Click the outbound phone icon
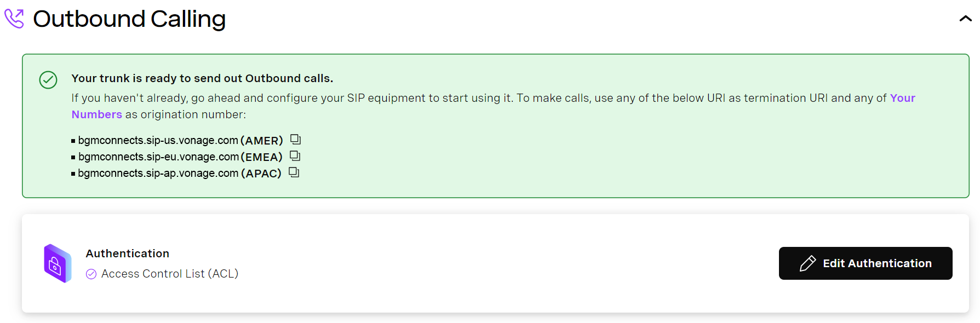 [14, 19]
